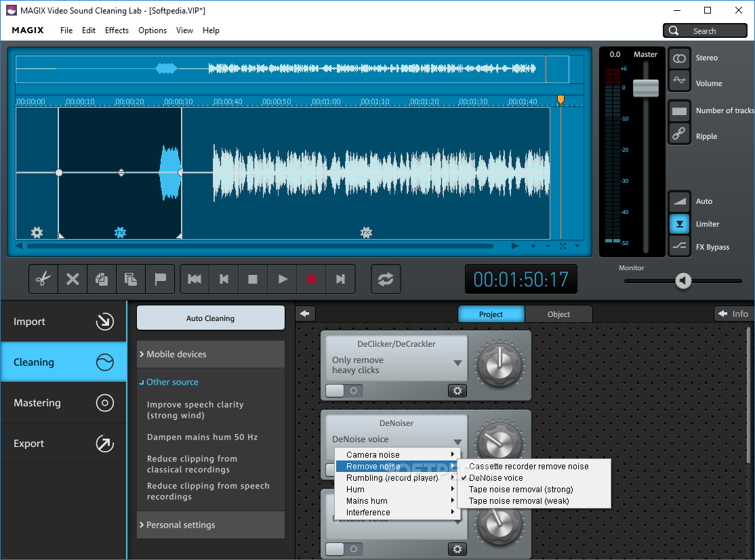The height and width of the screenshot is (560, 755).
Task: Click the delete X toolbar button
Action: (x=73, y=279)
